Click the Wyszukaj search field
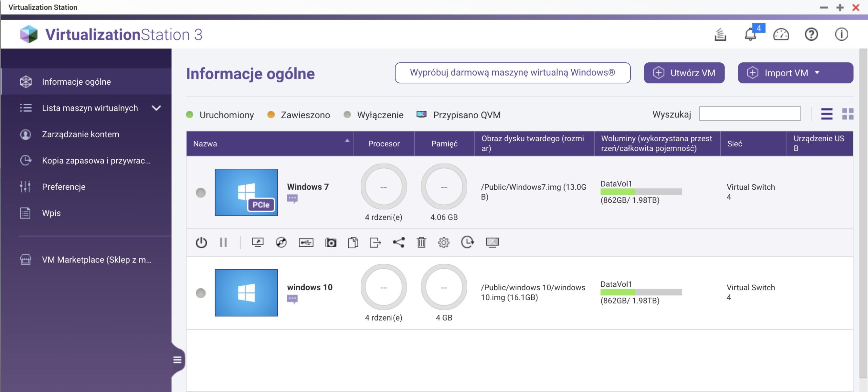 (x=750, y=114)
